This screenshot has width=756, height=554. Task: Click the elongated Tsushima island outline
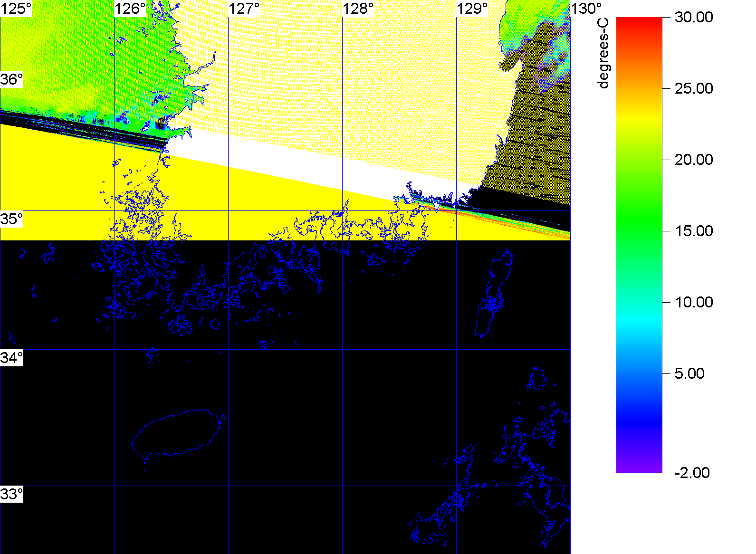coord(494,294)
